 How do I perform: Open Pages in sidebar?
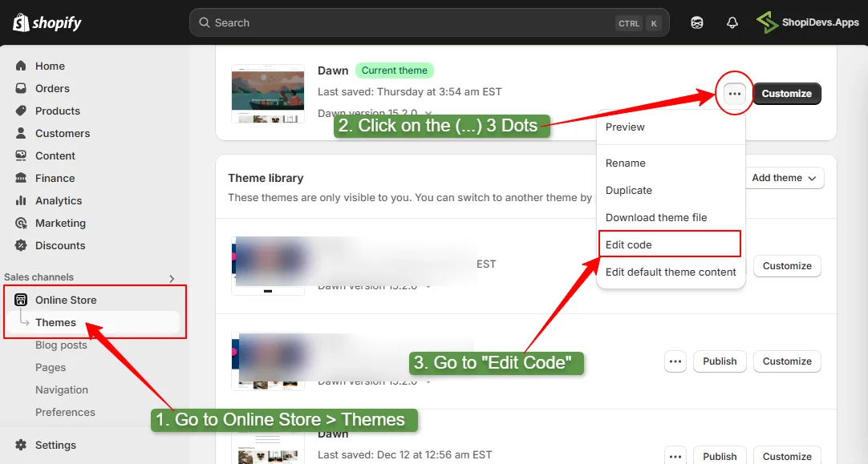pos(51,367)
